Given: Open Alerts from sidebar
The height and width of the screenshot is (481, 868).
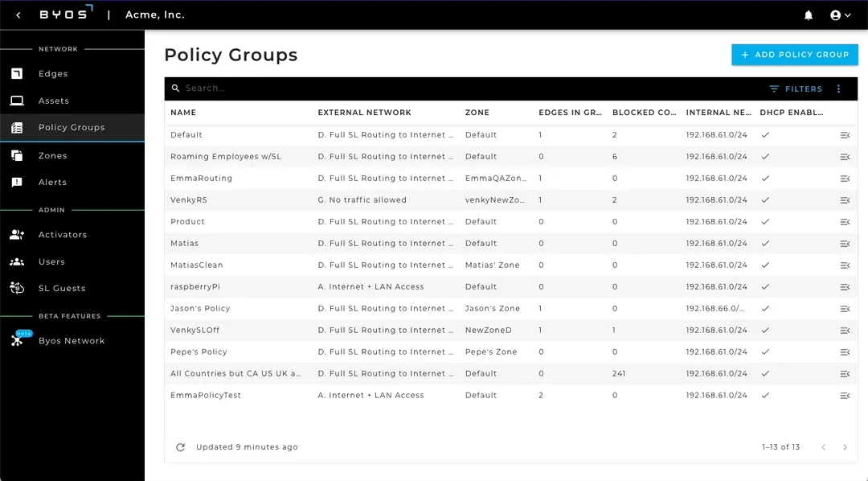Looking at the screenshot, I should (52, 183).
